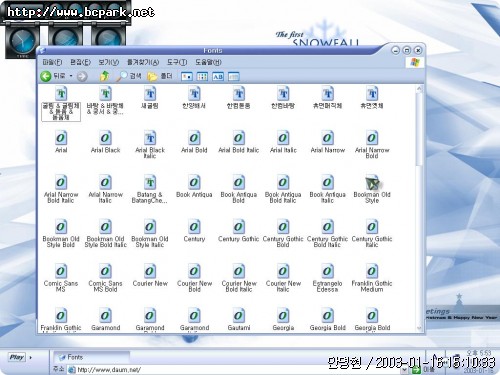500x375 pixels.
Task: Select the Arial Black font icon
Action: (105, 138)
